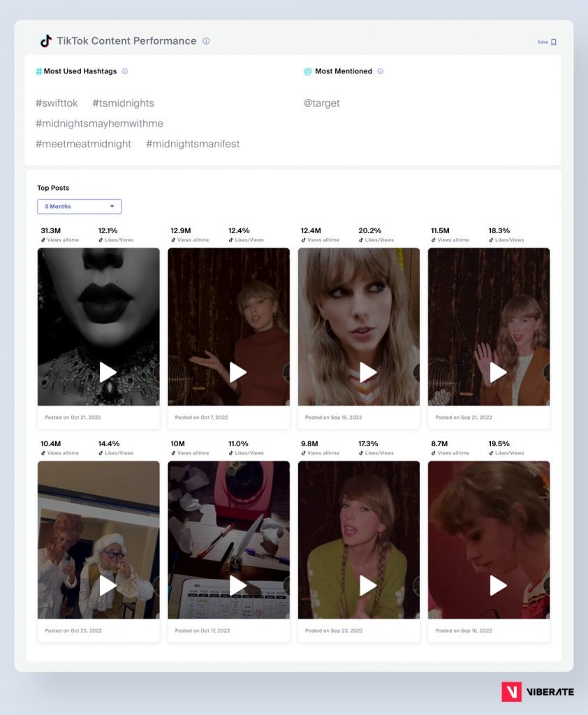Select the #swifttok hashtag
The height and width of the screenshot is (715, 588).
(x=57, y=103)
